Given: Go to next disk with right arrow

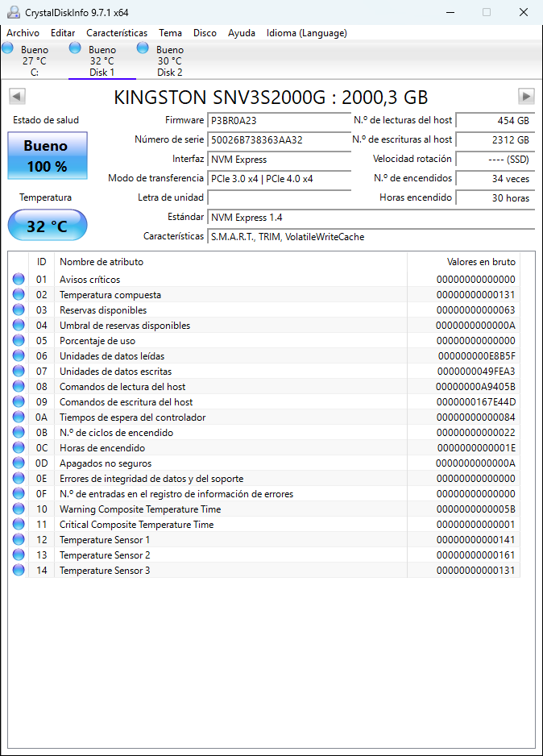Looking at the screenshot, I should tap(526, 97).
